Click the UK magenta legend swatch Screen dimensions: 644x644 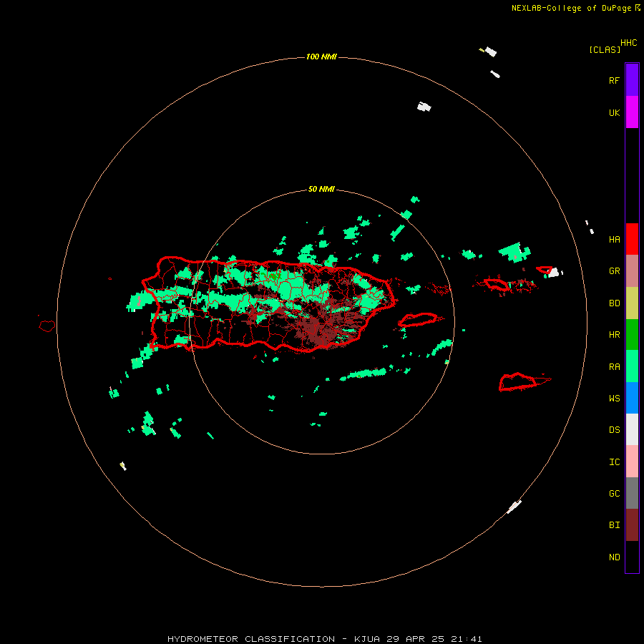pyautogui.click(x=632, y=112)
